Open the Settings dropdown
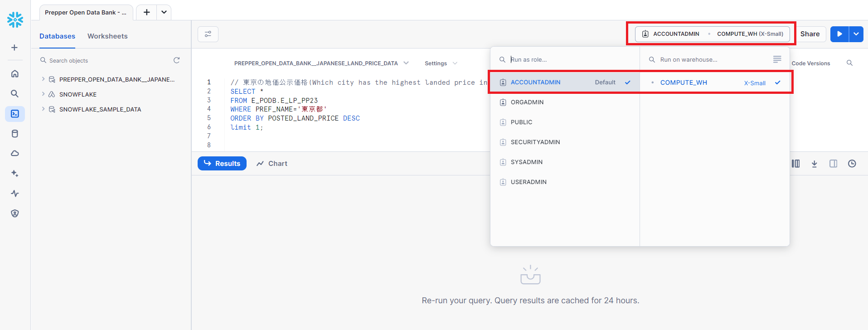Image resolution: width=868 pixels, height=330 pixels. pos(441,63)
